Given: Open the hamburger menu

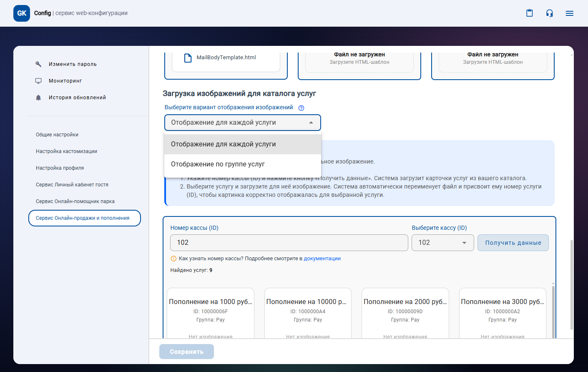Looking at the screenshot, I should [x=569, y=13].
